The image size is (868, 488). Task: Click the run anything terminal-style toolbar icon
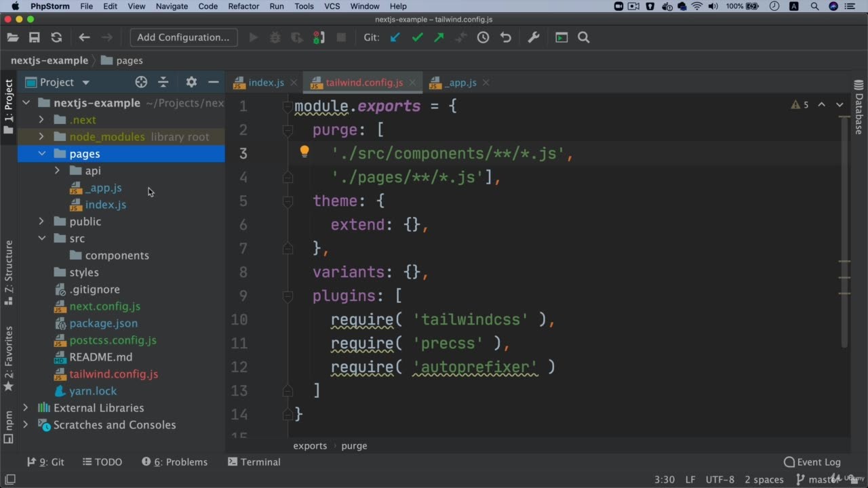pos(561,38)
